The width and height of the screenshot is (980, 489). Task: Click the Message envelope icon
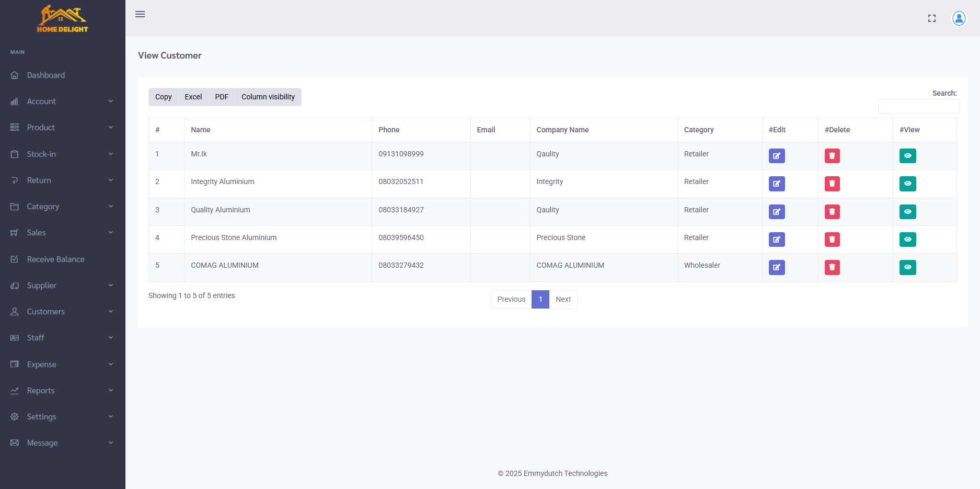[15, 443]
